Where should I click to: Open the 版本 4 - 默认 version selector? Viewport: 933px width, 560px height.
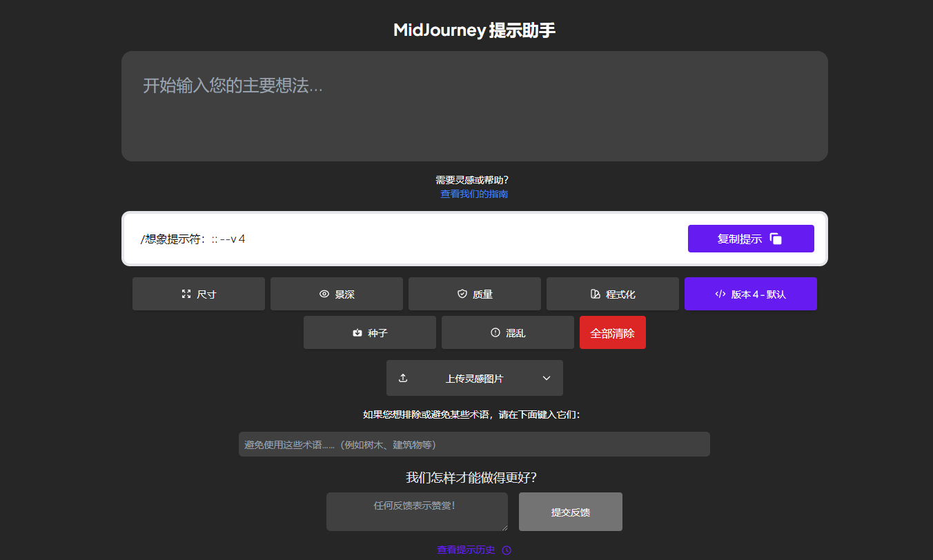[751, 293]
